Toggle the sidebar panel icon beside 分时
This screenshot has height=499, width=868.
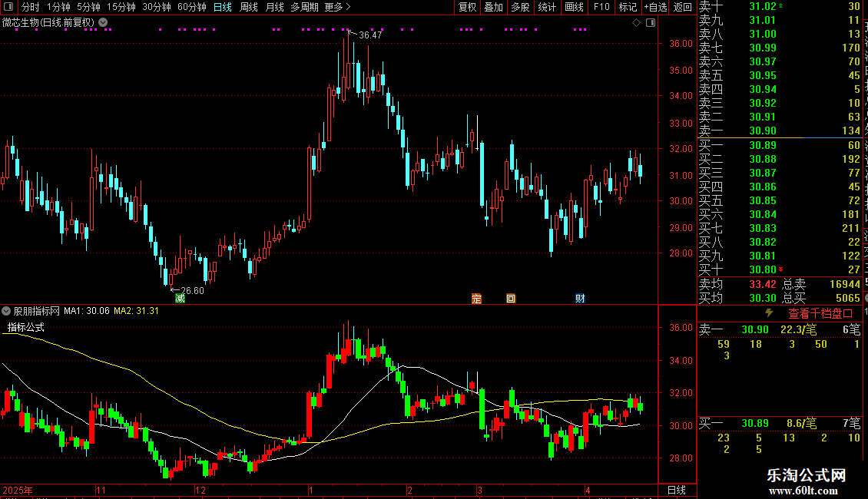click(x=8, y=7)
